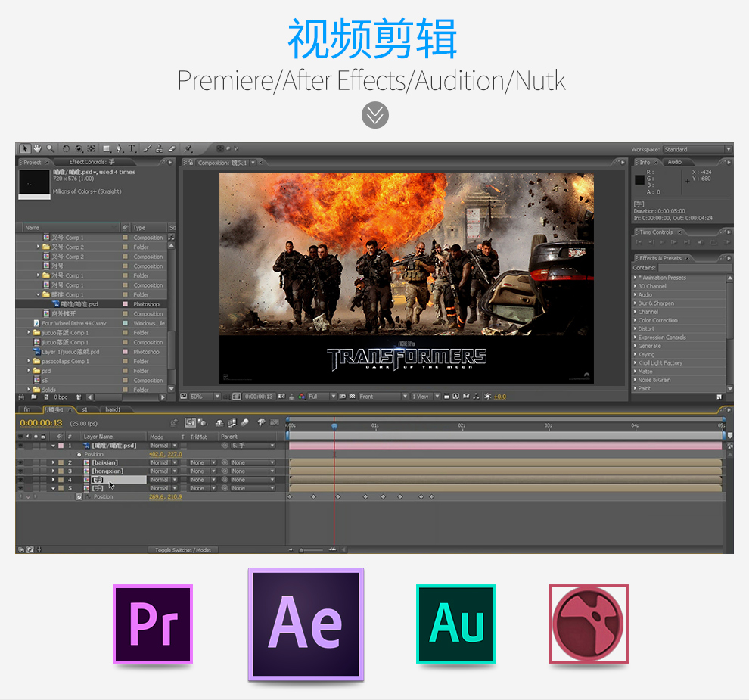Open the 1 View layout dropdown
The image size is (749, 700).
pos(426,397)
